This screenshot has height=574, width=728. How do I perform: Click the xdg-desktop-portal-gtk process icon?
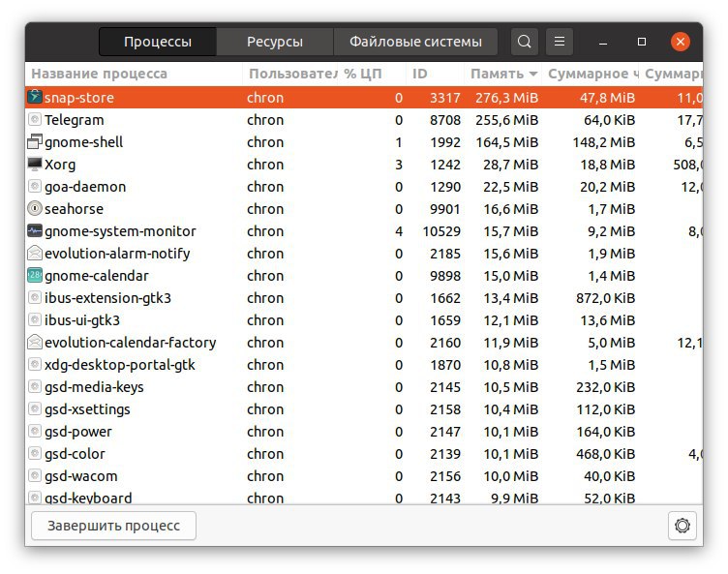pos(35,365)
